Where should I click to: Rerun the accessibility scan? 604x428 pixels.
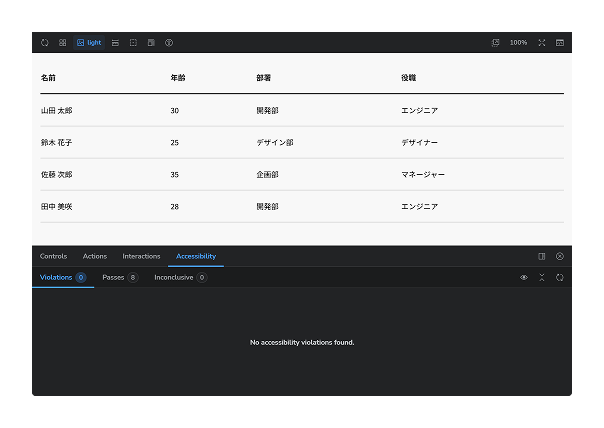pyautogui.click(x=560, y=277)
